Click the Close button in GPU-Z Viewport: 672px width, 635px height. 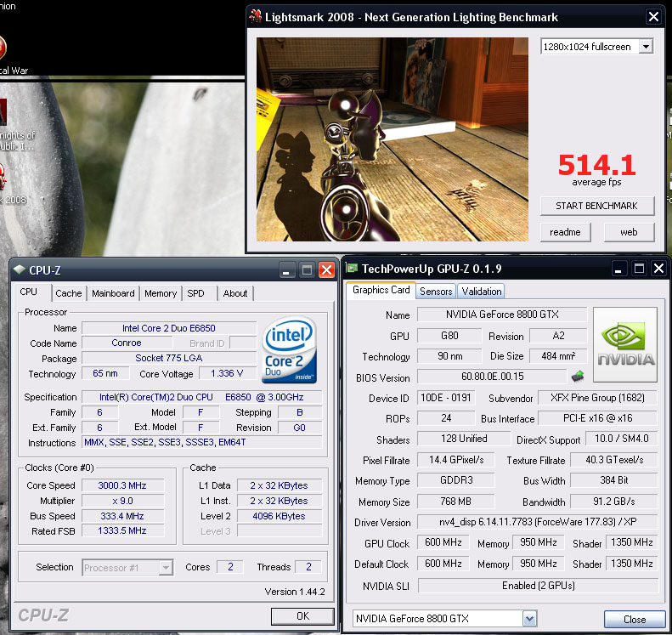pos(635,620)
